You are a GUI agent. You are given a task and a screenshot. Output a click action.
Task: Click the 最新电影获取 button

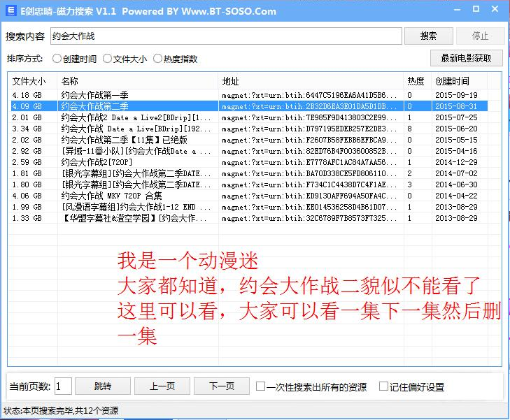click(466, 58)
